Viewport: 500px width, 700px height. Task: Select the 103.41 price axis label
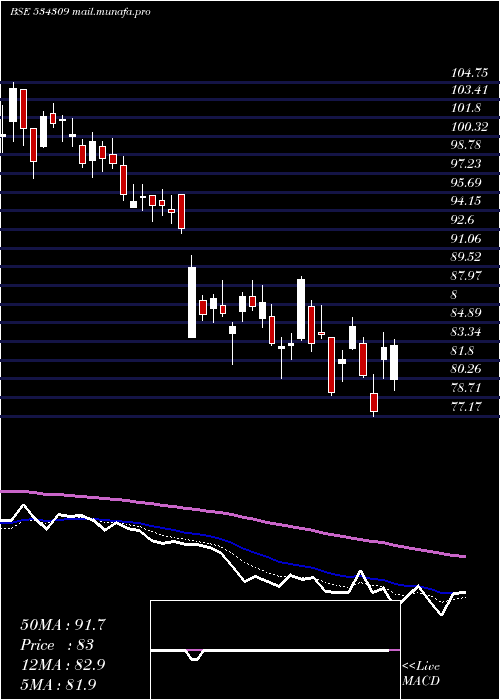click(469, 91)
